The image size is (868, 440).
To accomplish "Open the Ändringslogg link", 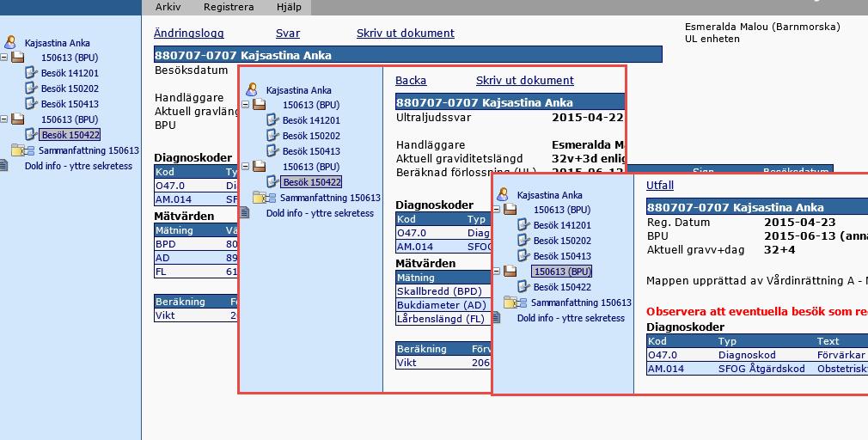I will click(x=189, y=34).
